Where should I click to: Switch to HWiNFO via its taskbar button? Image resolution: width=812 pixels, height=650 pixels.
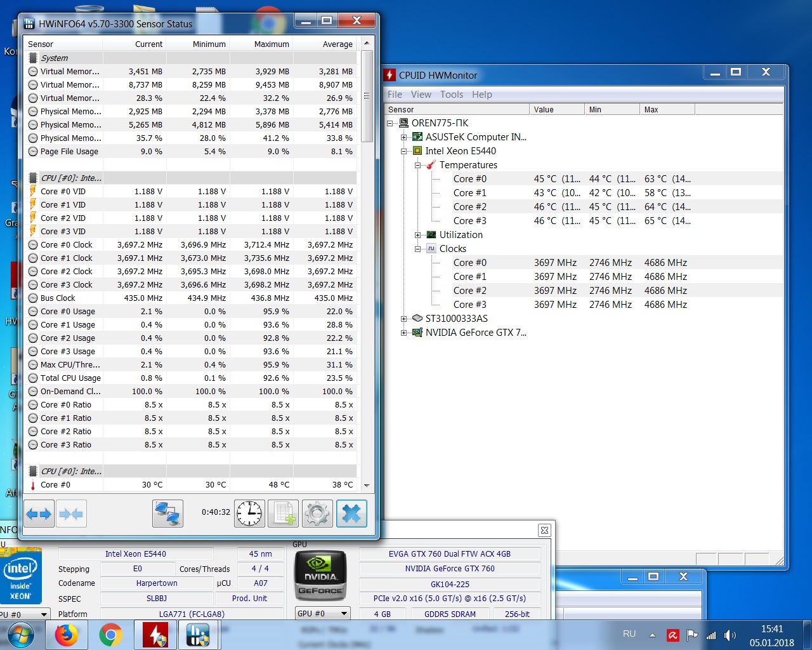(198, 635)
